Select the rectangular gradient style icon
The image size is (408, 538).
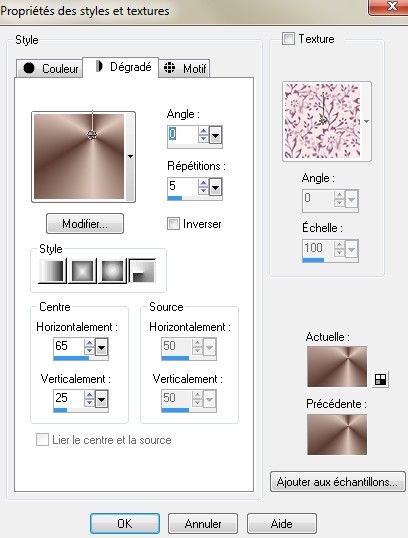point(82,271)
